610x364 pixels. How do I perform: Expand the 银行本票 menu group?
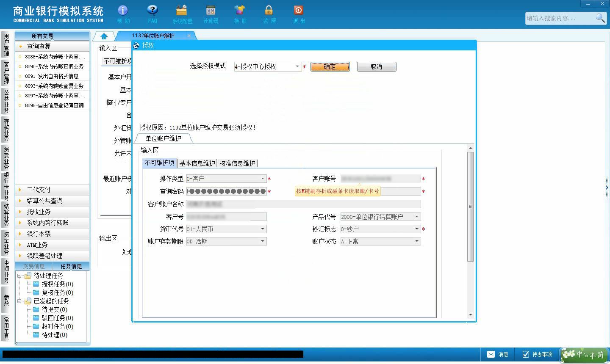pyautogui.click(x=53, y=234)
